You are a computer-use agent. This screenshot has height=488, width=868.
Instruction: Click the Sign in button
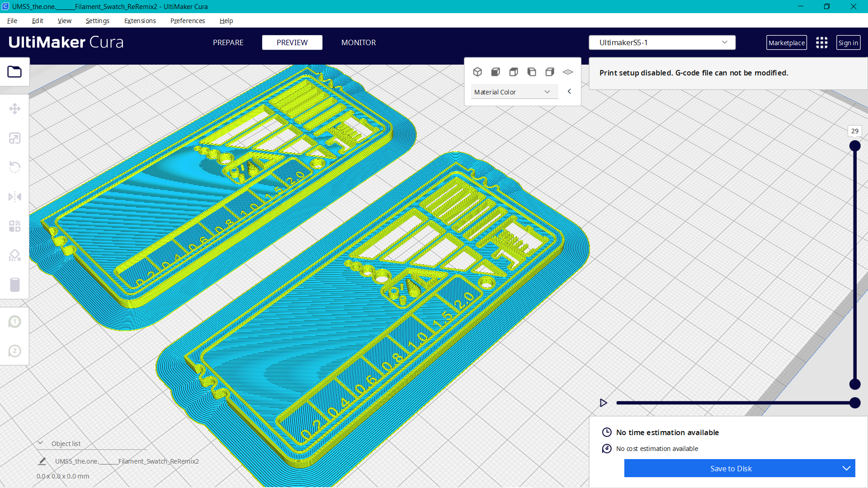[848, 42]
